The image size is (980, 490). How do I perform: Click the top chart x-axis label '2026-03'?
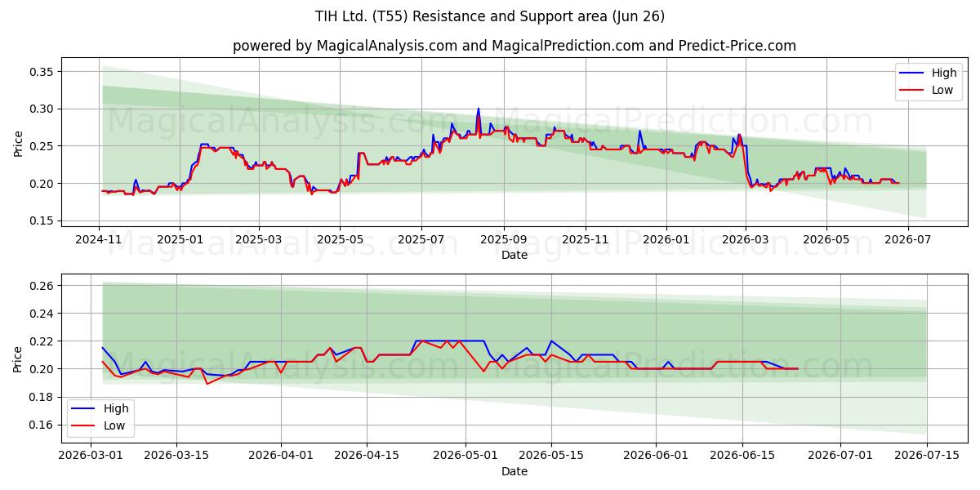pyautogui.click(x=745, y=240)
